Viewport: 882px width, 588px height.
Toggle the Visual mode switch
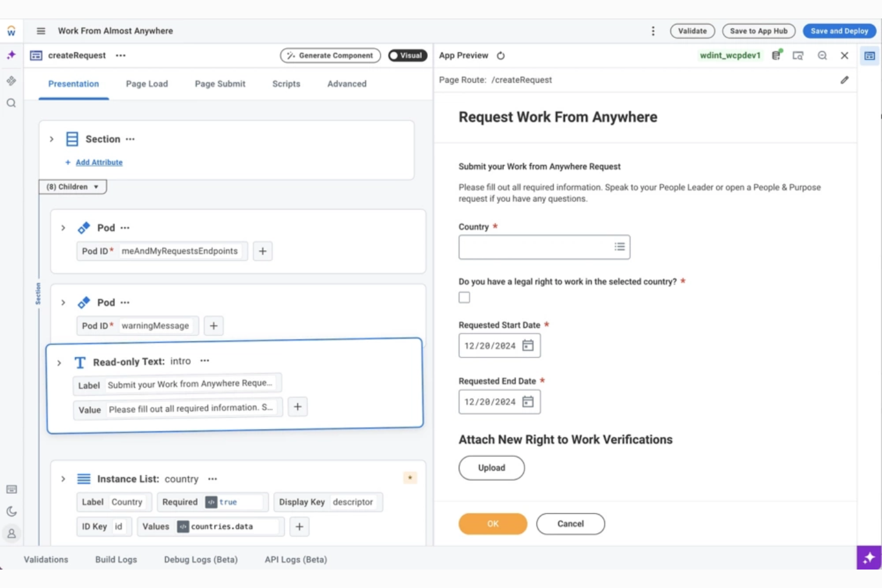[408, 55]
